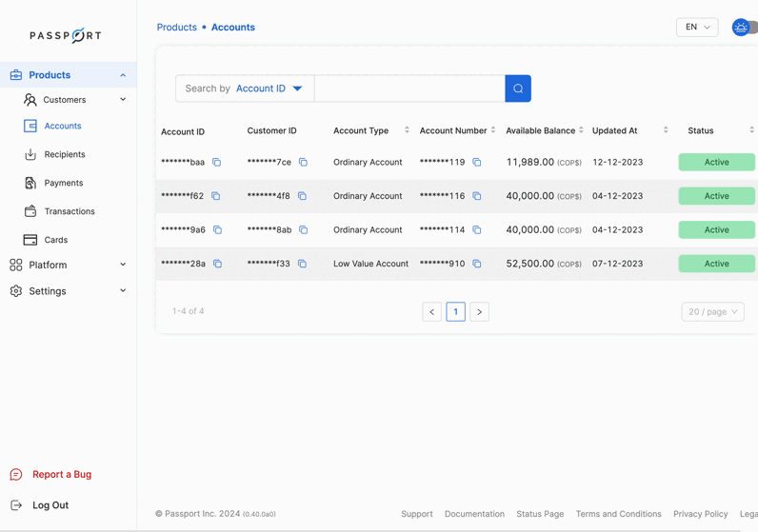The height and width of the screenshot is (532, 758).
Task: Click the Recipients download icon
Action: pos(30,154)
